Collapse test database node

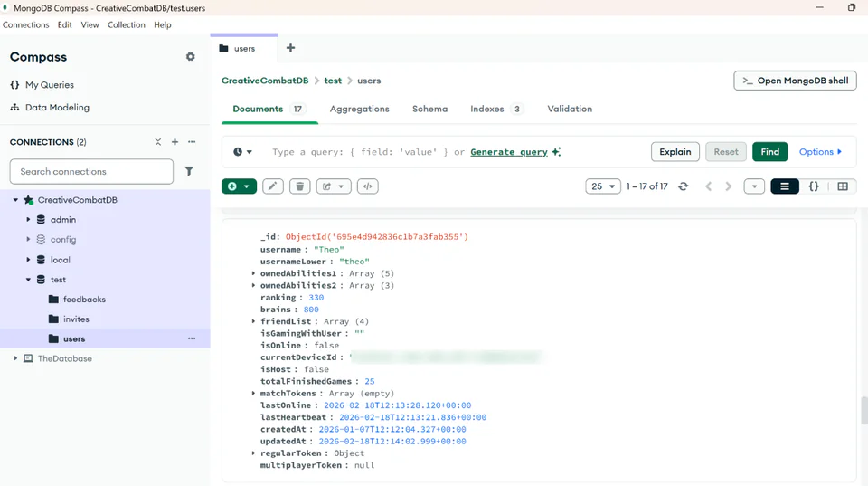pos(28,280)
